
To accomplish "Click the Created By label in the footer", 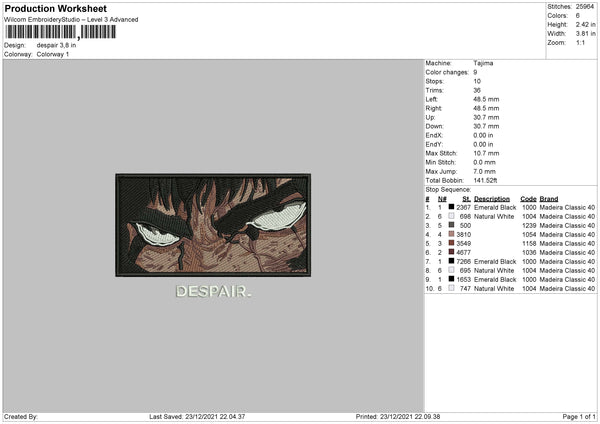I will [x=21, y=417].
